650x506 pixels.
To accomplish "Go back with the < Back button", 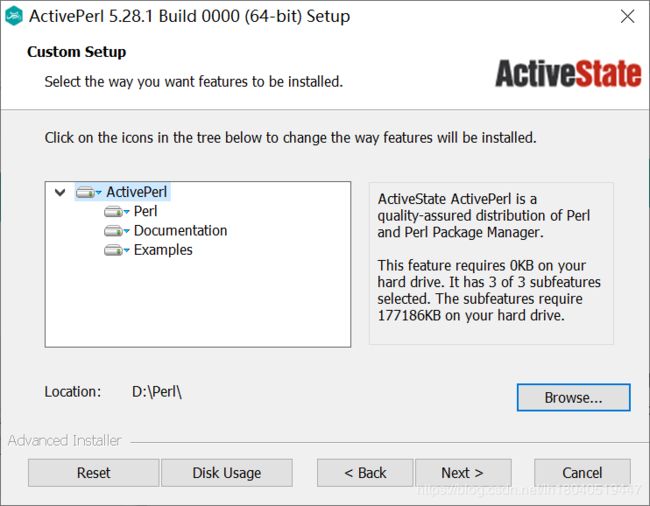I will 365,473.
